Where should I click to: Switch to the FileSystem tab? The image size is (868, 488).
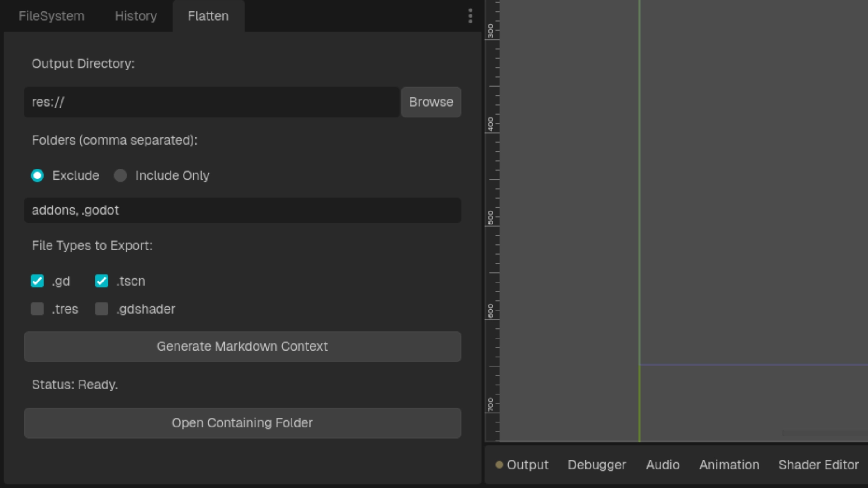(51, 16)
